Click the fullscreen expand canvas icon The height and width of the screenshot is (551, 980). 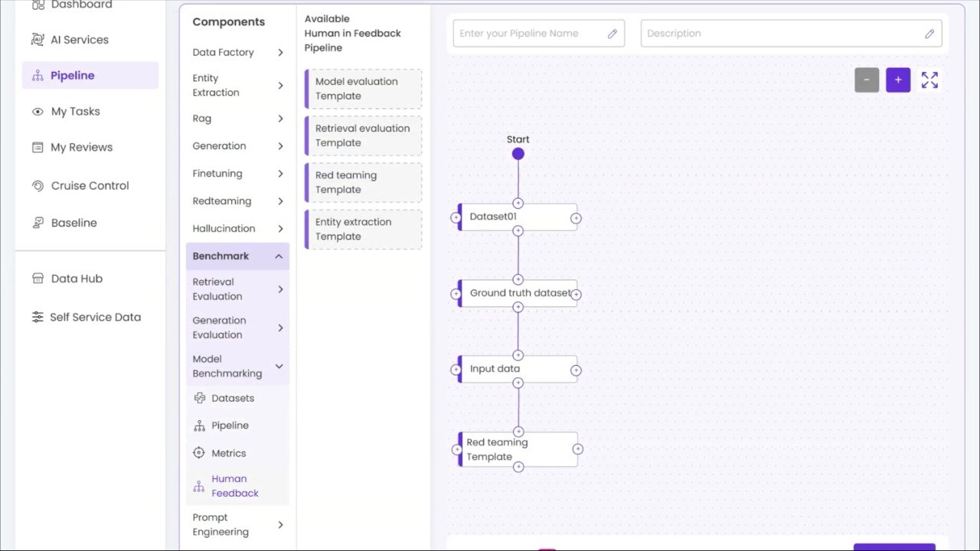(x=929, y=80)
